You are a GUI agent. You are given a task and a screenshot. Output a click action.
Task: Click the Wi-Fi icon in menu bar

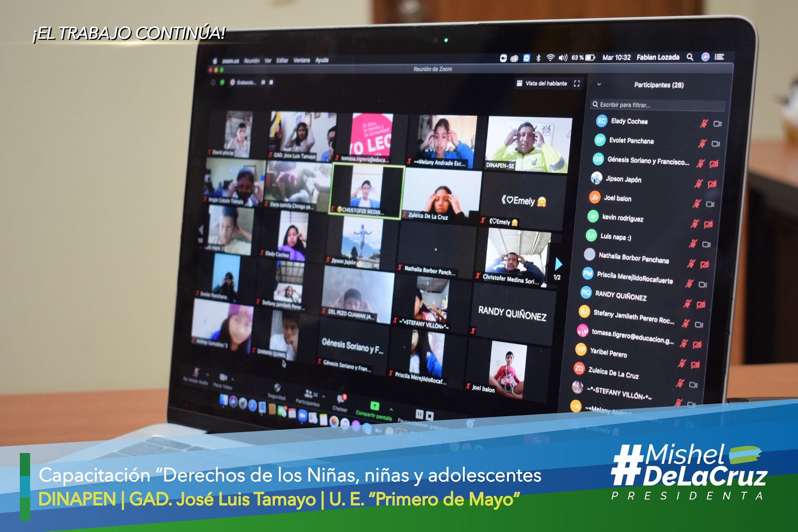[550, 58]
